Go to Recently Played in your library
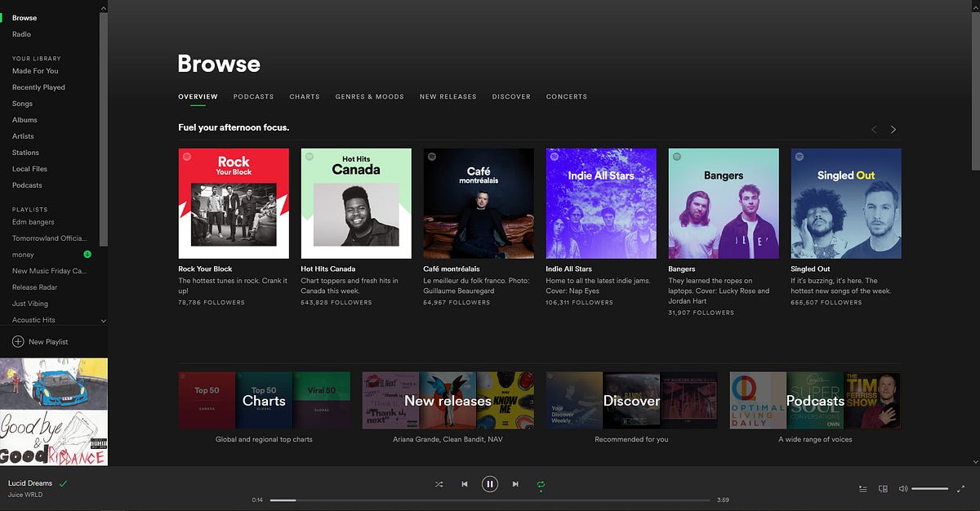Screen dimensions: 980x511 click(38, 87)
